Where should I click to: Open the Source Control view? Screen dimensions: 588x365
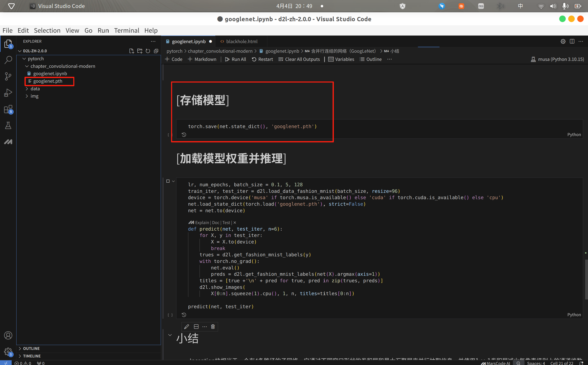[x=8, y=76]
